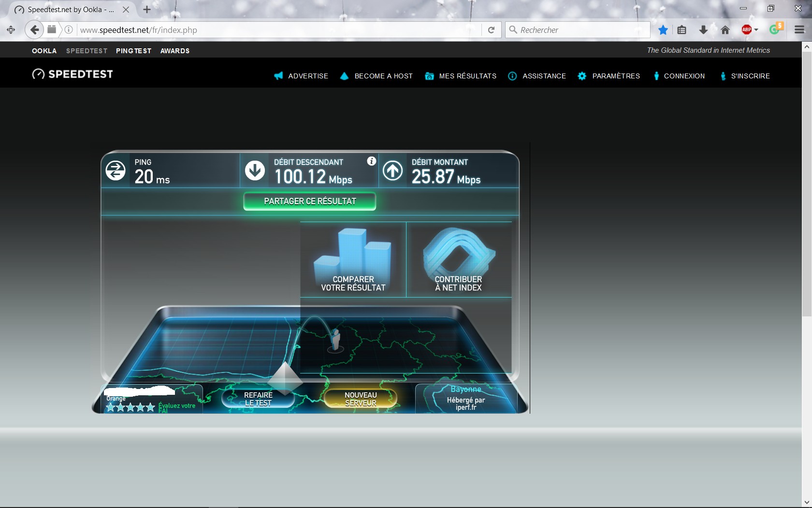This screenshot has height=508, width=812.
Task: Open the Adblock Plus dropdown arrow
Action: pos(756,30)
